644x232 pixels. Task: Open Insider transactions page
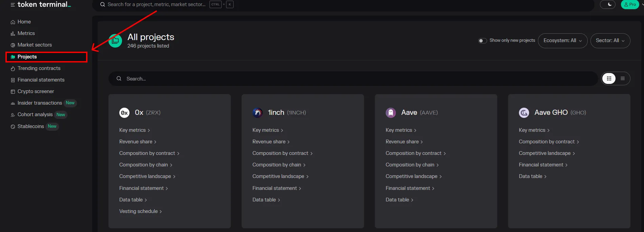[x=40, y=103]
